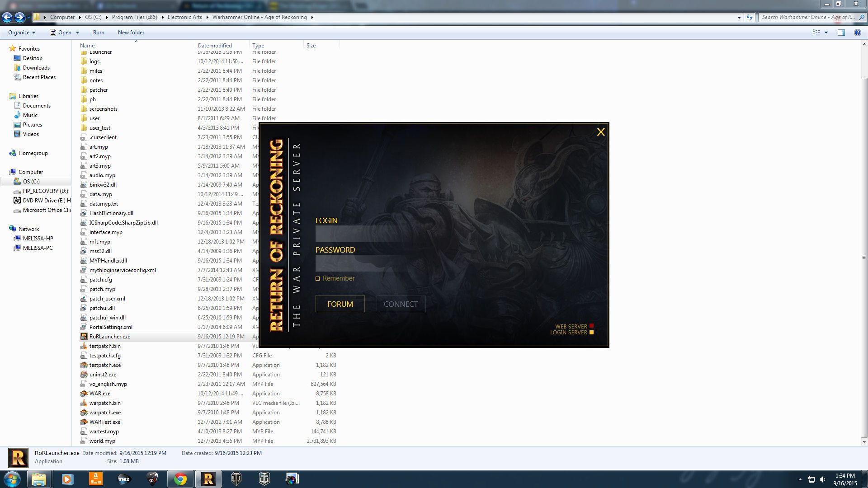Select the screenshots folder icon
The width and height of the screenshot is (868, 488).
(84, 109)
